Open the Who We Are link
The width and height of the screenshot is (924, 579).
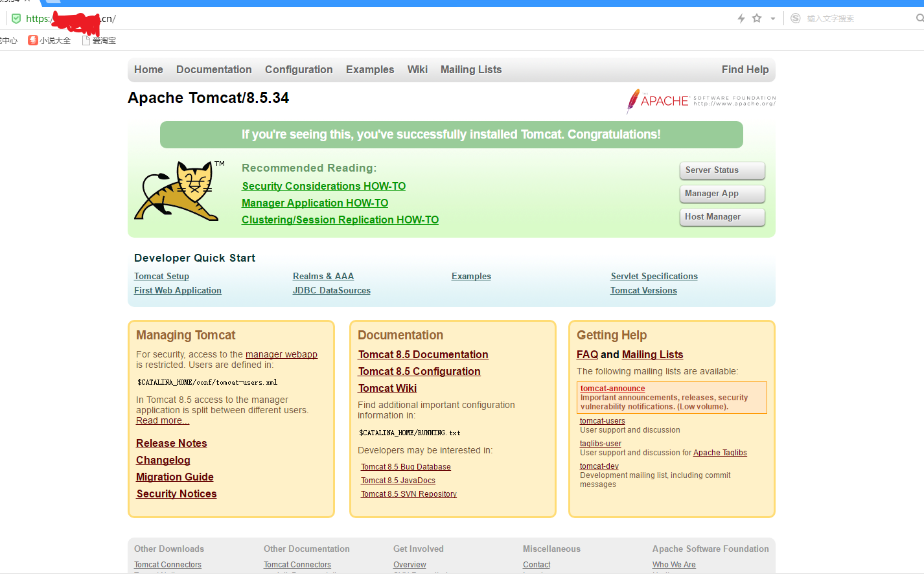[674, 565]
